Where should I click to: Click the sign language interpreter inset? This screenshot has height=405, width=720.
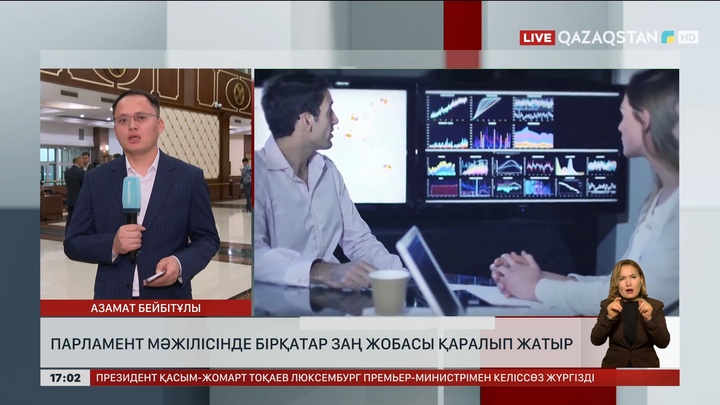coord(630,314)
